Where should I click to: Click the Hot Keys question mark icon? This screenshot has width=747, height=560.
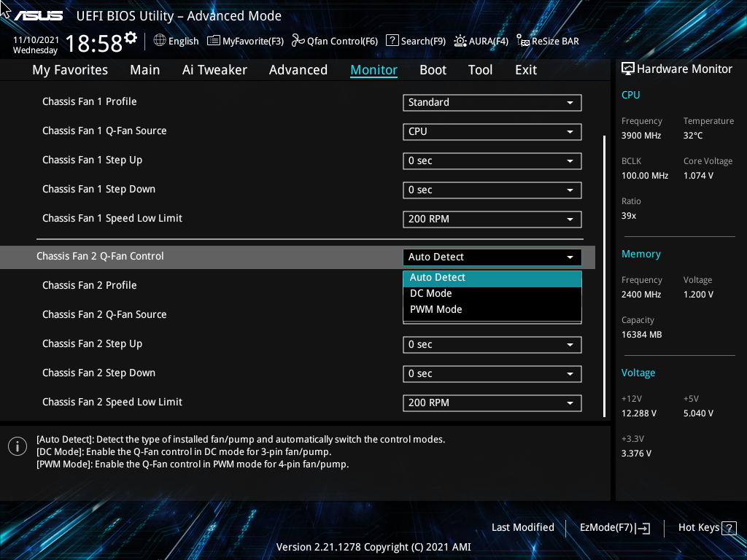729,528
